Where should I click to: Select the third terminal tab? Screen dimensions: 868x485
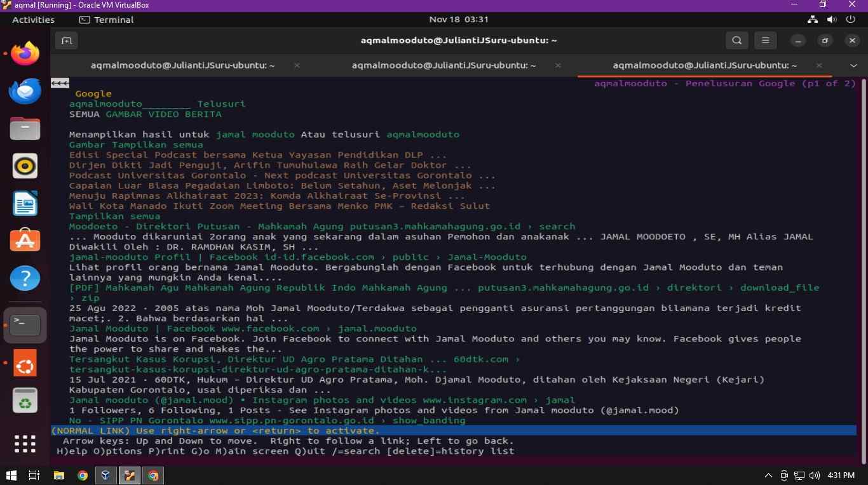click(x=705, y=65)
